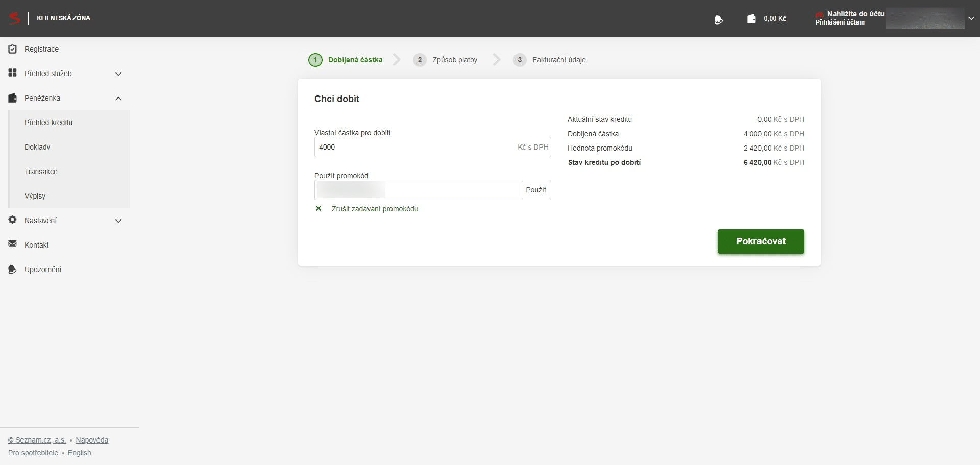Click the Přehled služeb grid icon
Viewport: 980px width, 465px height.
[13, 73]
